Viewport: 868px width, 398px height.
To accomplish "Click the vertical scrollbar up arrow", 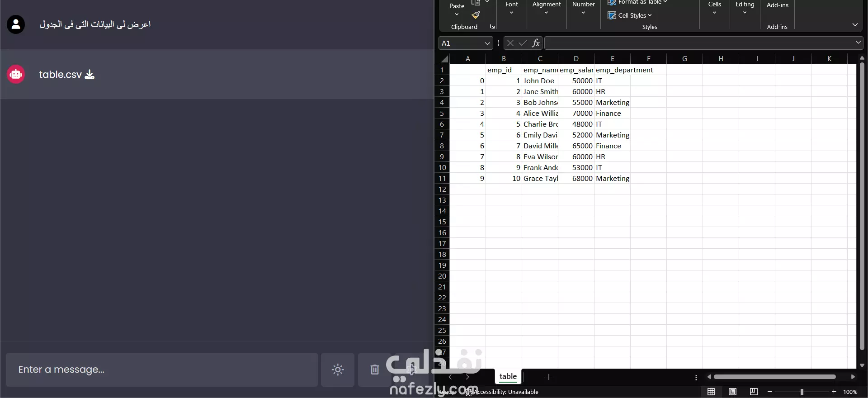I will (862, 58).
